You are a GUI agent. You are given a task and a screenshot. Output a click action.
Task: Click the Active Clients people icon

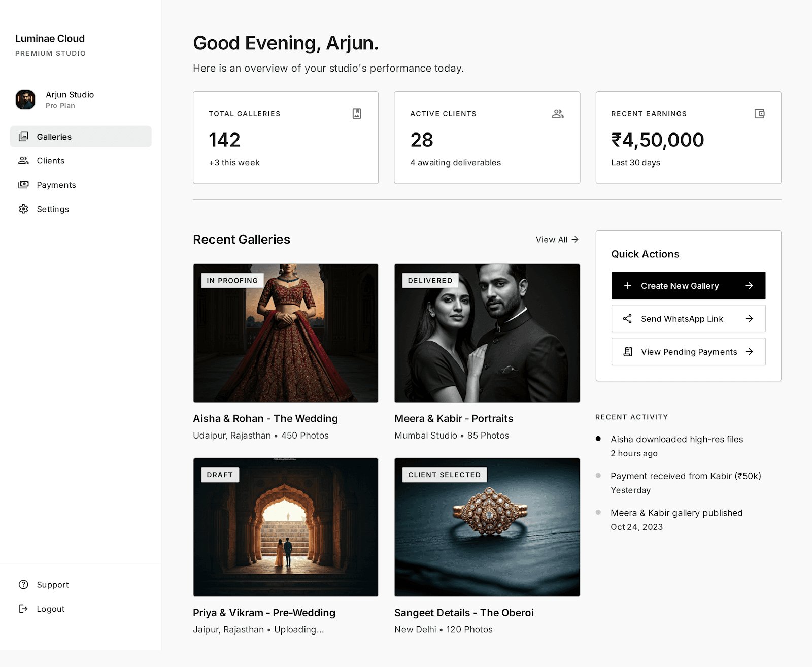tap(558, 114)
